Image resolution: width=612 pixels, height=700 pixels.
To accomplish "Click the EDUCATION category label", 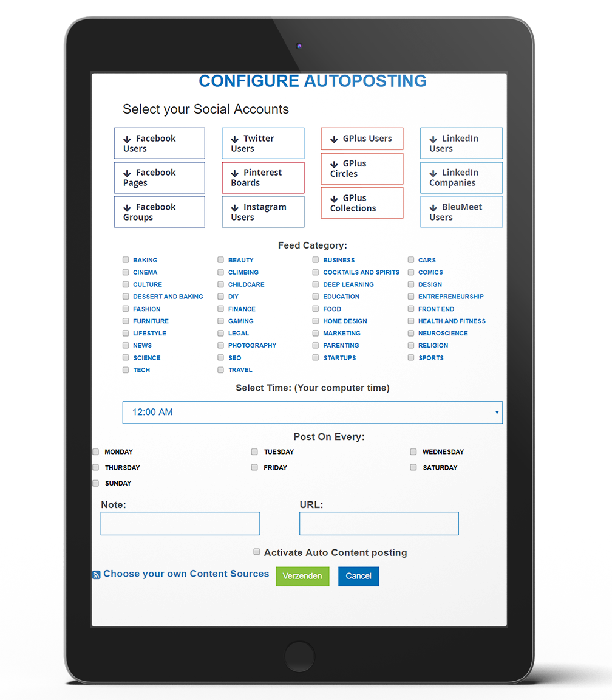I will (341, 297).
